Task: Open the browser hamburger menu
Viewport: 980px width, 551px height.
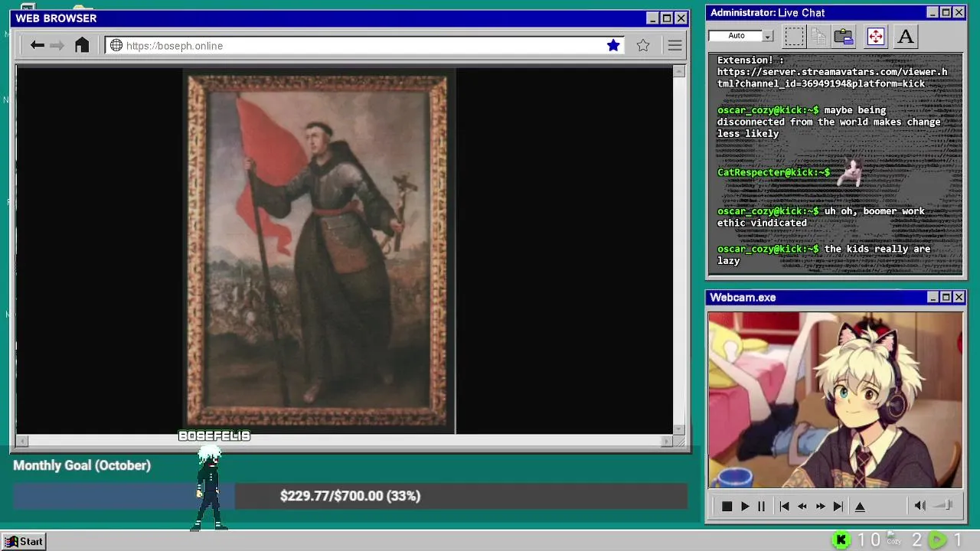Action: pos(675,46)
